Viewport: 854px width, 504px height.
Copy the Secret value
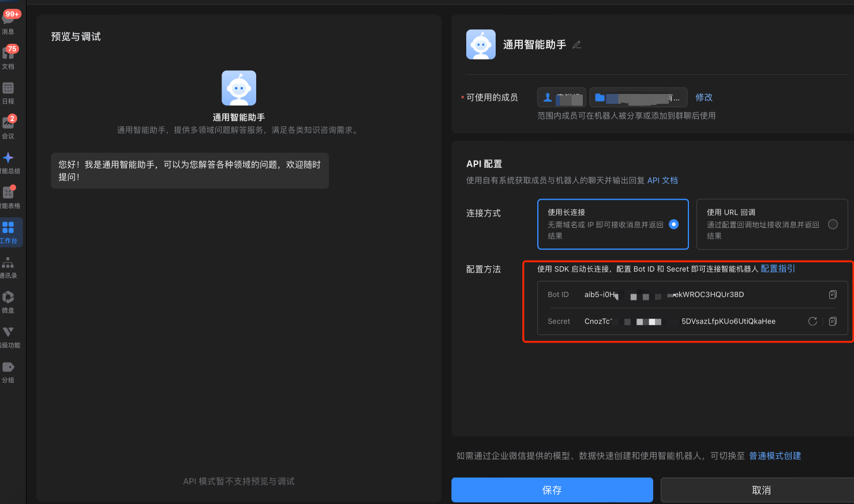click(833, 321)
